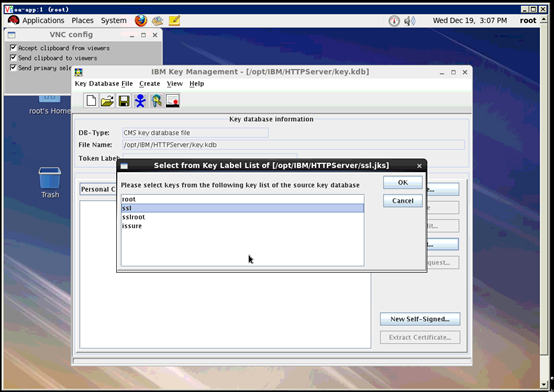The height and width of the screenshot is (392, 554).
Task: Confirm key selection with OK button
Action: point(403,182)
